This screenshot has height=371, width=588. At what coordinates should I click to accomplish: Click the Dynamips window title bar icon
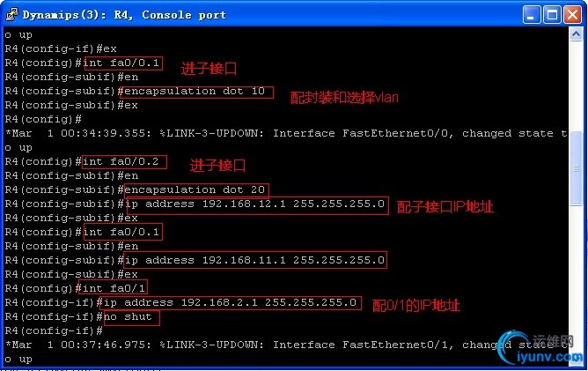11,14
